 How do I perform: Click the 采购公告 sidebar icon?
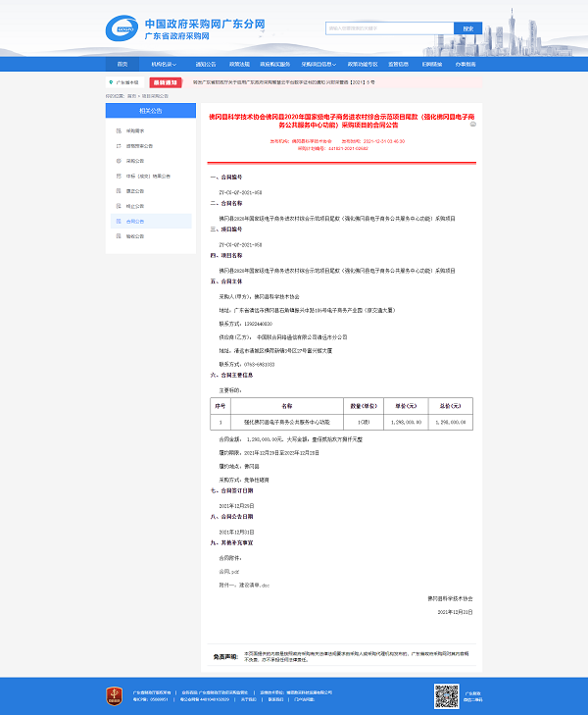[119, 161]
